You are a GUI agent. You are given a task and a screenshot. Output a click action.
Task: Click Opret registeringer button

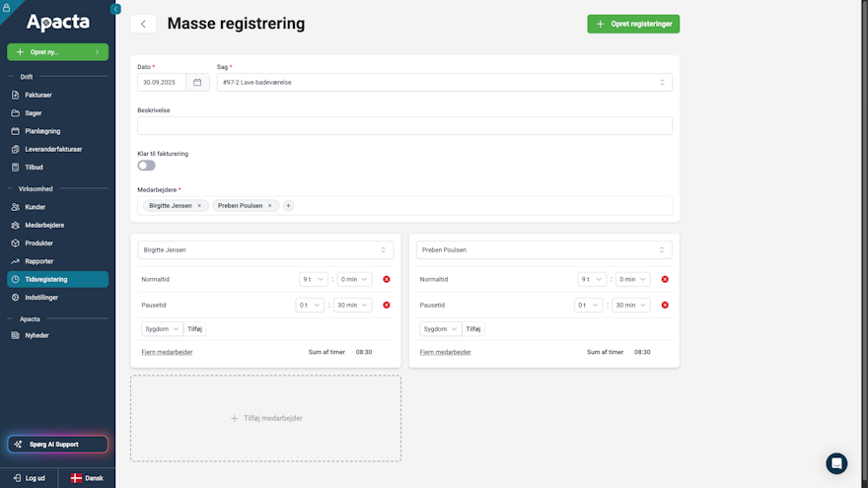pyautogui.click(x=633, y=24)
